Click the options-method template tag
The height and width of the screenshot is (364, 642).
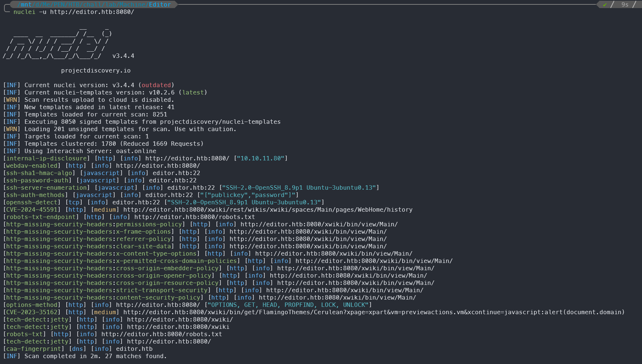[32, 305]
